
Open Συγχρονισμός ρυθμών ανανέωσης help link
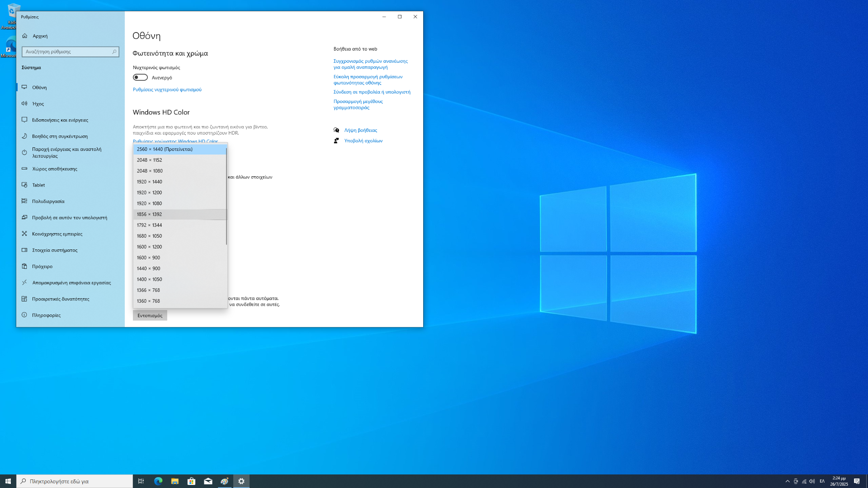(x=370, y=64)
